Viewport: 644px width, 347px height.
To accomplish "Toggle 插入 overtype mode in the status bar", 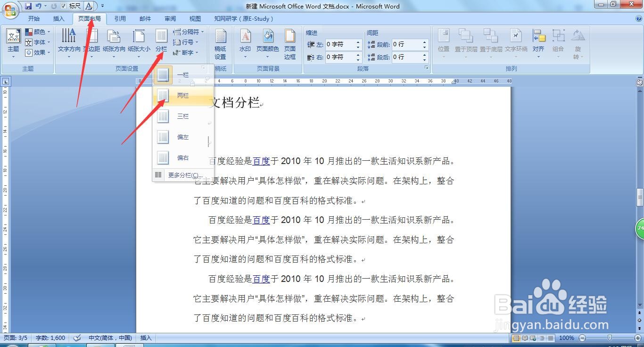I will pos(146,338).
